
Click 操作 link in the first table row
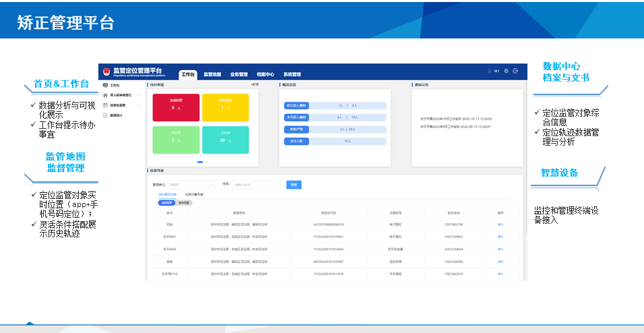[500, 224]
